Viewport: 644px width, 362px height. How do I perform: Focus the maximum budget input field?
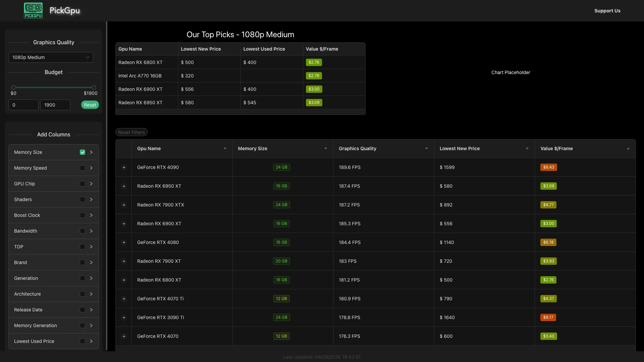pos(55,105)
